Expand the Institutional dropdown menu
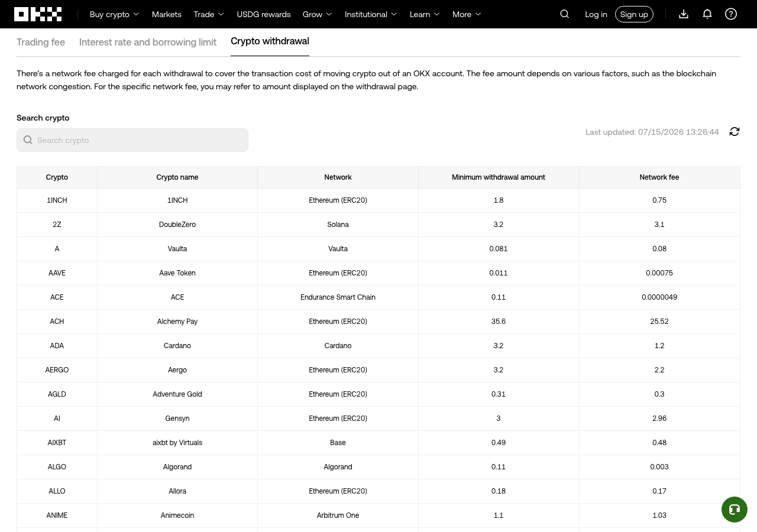The image size is (757, 532). pyautogui.click(x=371, y=14)
